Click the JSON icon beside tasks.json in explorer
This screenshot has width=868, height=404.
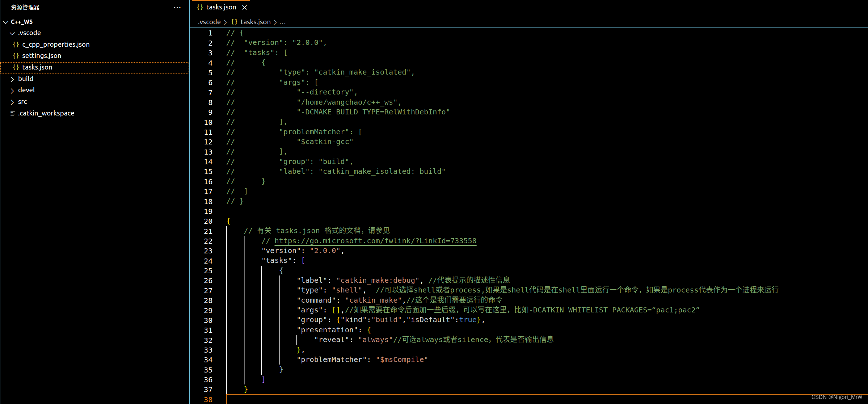(16, 67)
